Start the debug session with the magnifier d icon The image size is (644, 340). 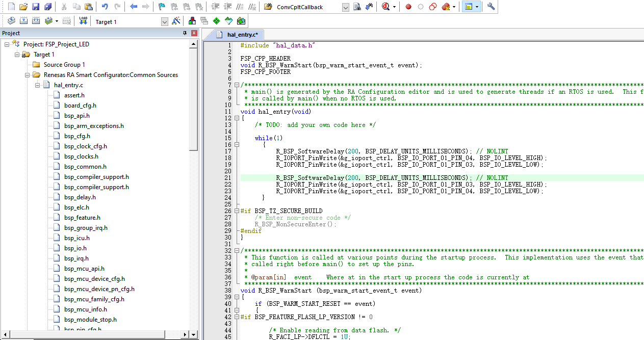point(386,7)
